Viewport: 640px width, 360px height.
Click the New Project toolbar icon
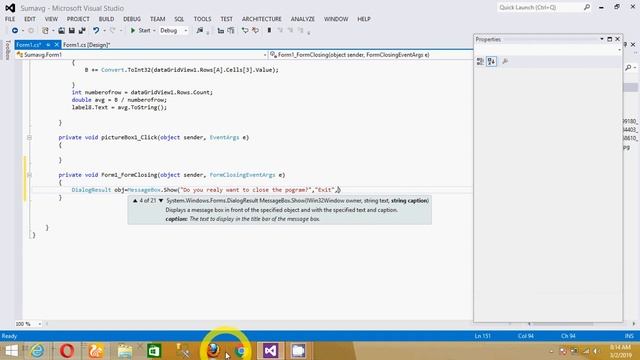(x=45, y=31)
